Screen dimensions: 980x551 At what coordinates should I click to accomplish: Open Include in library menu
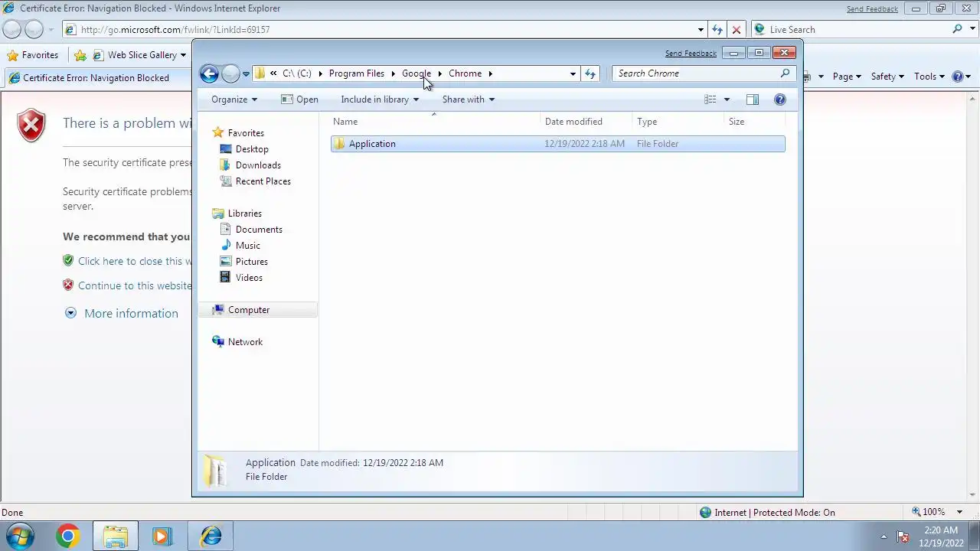coord(380,99)
